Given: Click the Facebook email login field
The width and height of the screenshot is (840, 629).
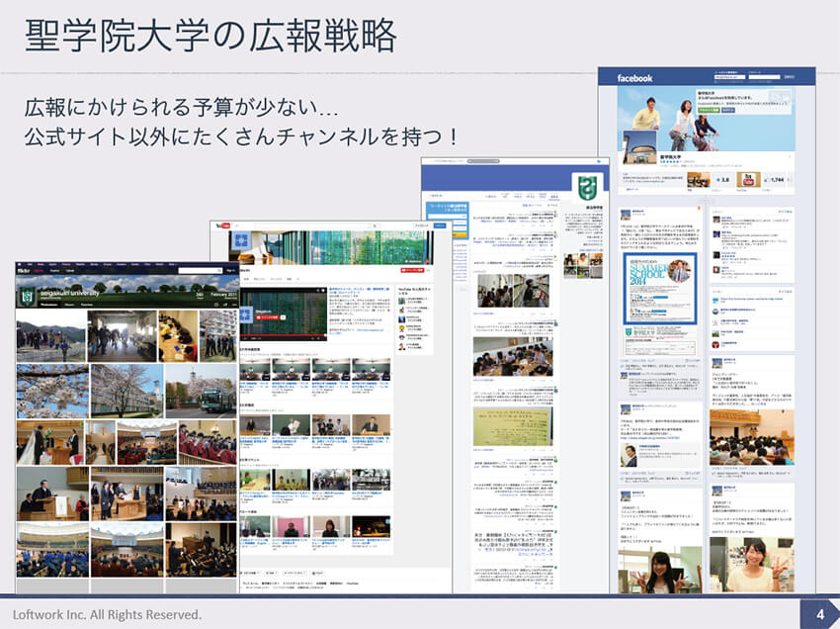Looking at the screenshot, I should (729, 77).
